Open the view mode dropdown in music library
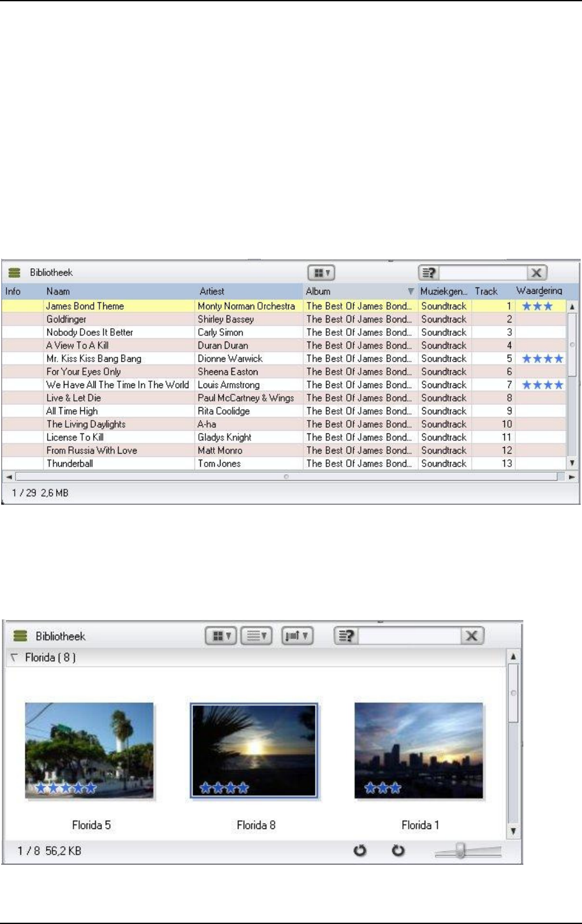582x924 pixels. pyautogui.click(x=321, y=273)
